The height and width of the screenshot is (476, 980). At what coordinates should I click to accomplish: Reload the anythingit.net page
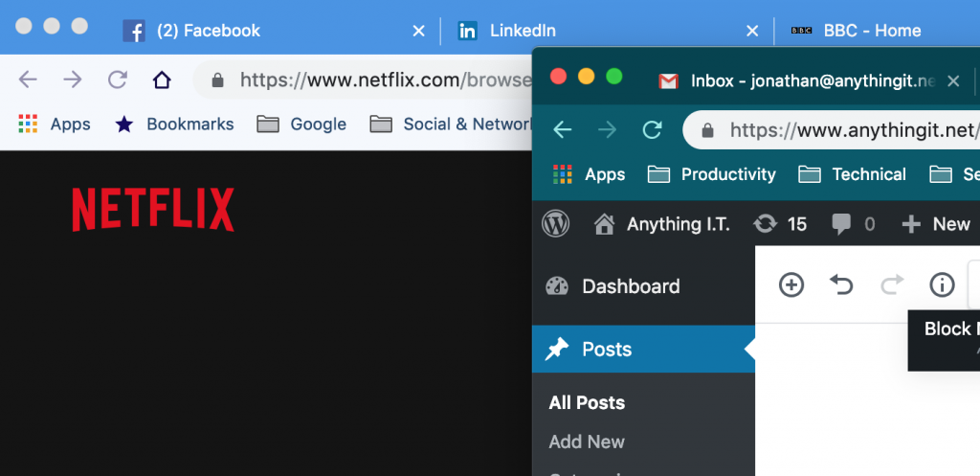pyautogui.click(x=652, y=130)
